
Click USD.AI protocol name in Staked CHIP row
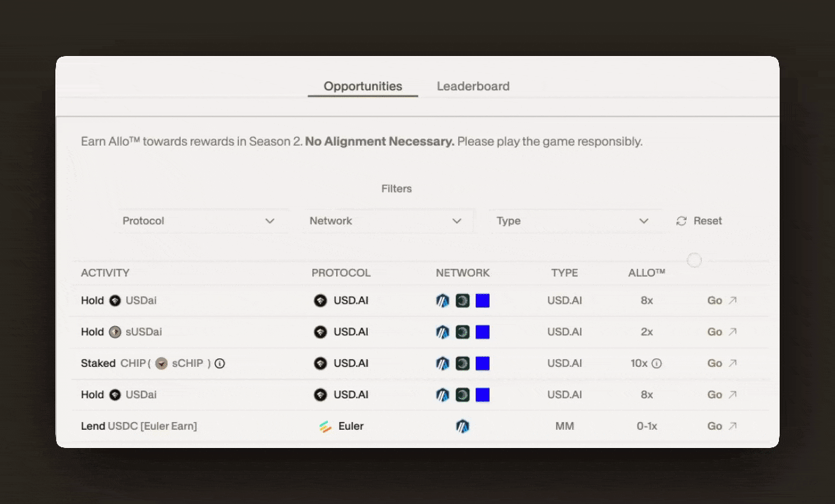point(351,363)
